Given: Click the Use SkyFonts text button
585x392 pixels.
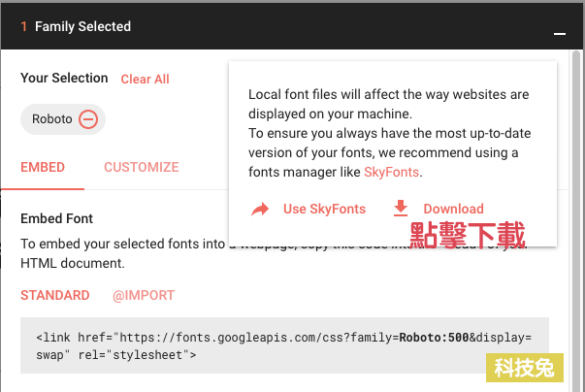Looking at the screenshot, I should 324,209.
